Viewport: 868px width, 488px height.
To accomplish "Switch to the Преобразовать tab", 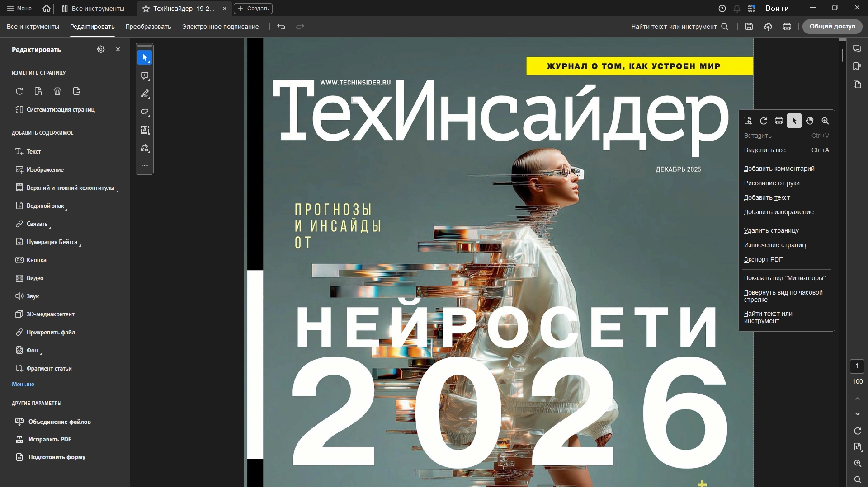I will [x=148, y=27].
